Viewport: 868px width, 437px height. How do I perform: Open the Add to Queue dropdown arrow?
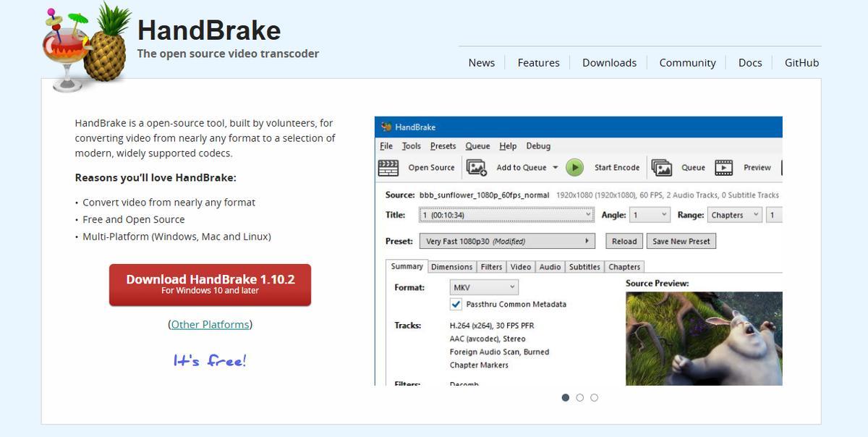click(x=556, y=168)
